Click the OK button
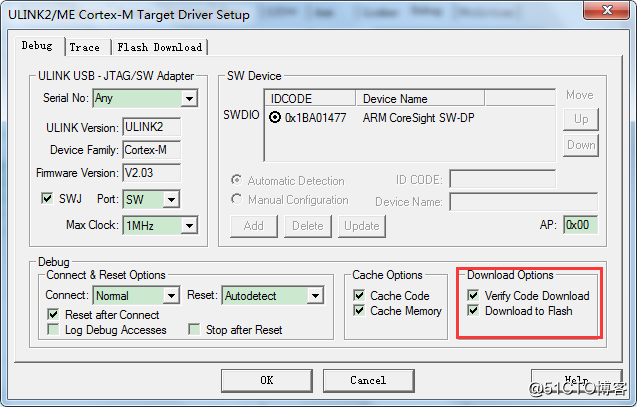Screen dimensions: 637x407 [x=267, y=381]
